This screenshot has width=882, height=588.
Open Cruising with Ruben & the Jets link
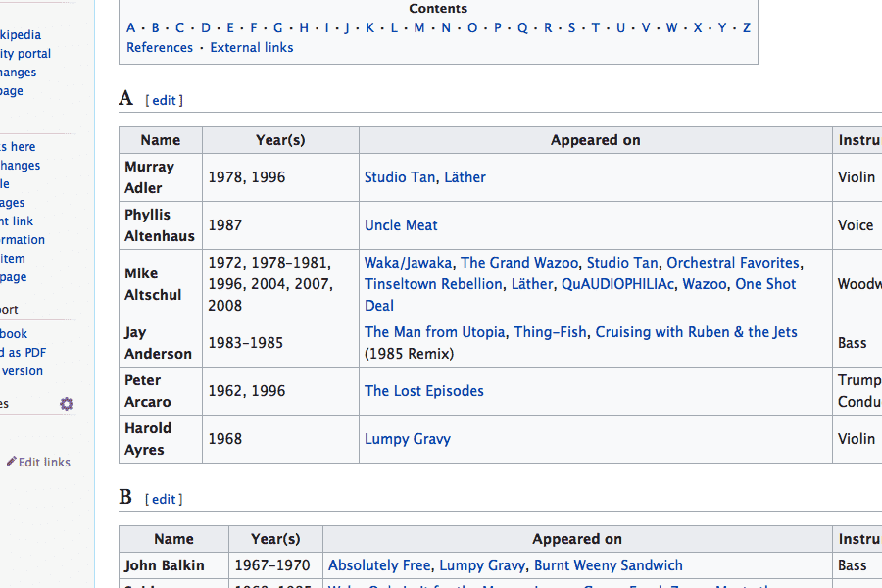point(697,332)
